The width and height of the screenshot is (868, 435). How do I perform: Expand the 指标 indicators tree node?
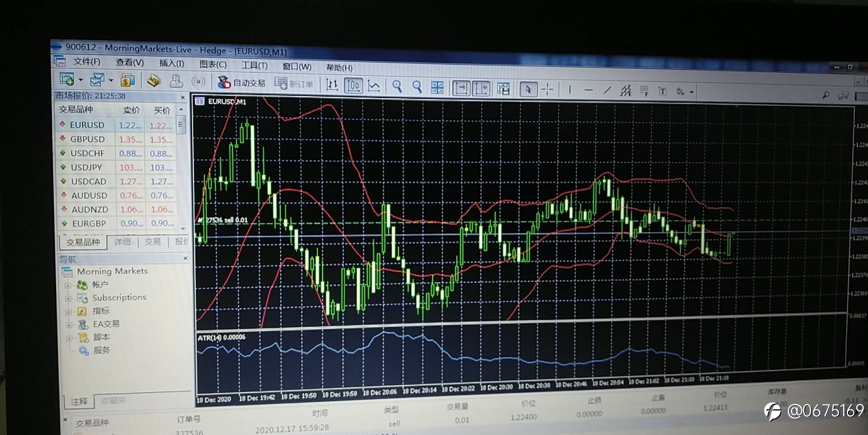pos(68,312)
